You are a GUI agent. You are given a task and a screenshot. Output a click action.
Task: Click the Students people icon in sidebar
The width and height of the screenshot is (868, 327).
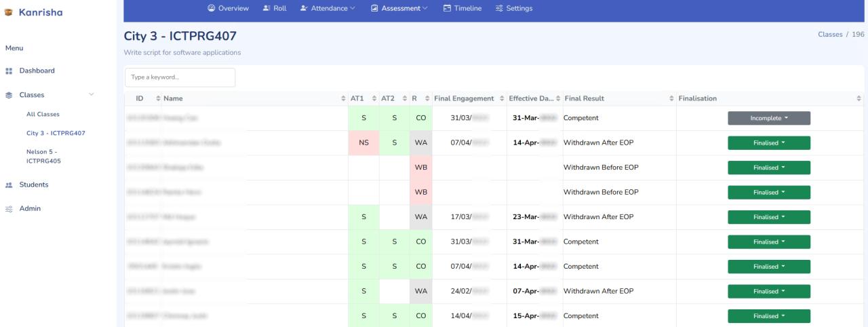point(9,185)
